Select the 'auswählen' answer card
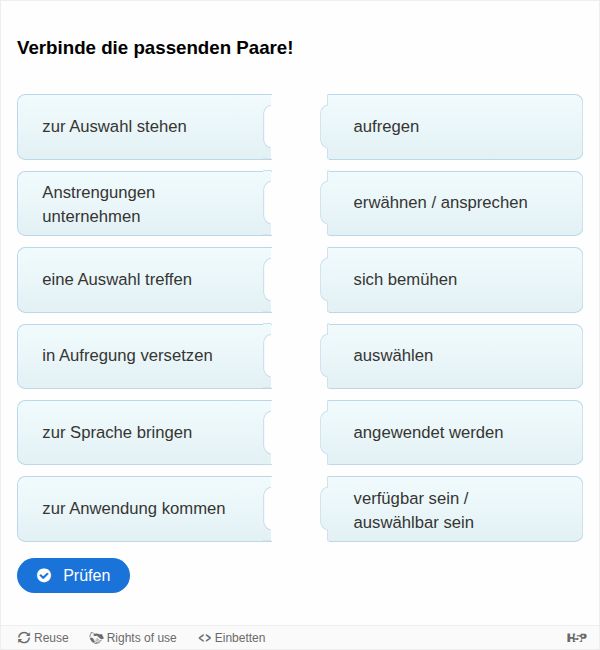Viewport: 600px width, 650px height. (454, 356)
